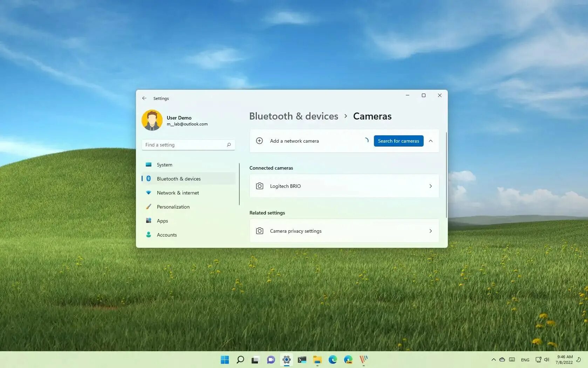
Task: Click the Accounts person icon in the sidebar
Action: click(149, 235)
